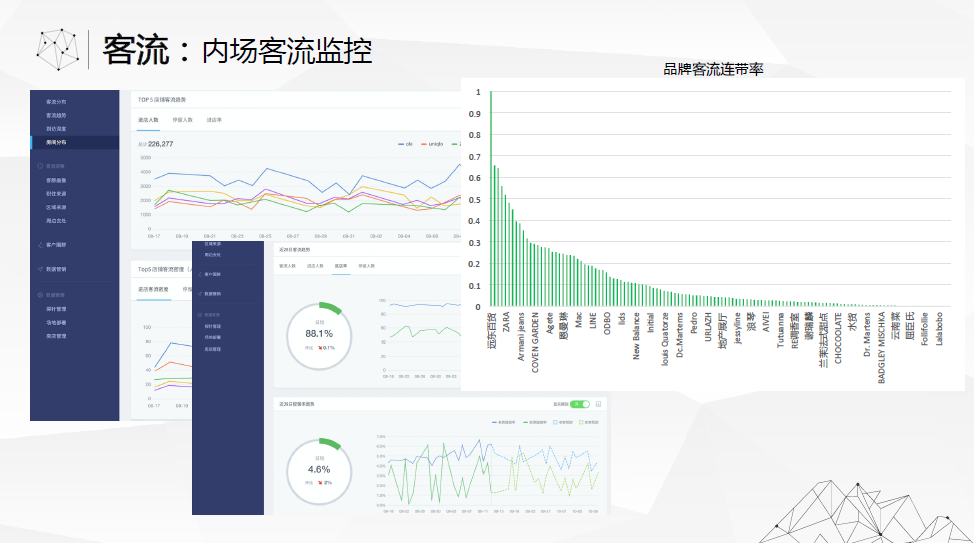Open 客流分布 in the left sidebar

point(56,102)
